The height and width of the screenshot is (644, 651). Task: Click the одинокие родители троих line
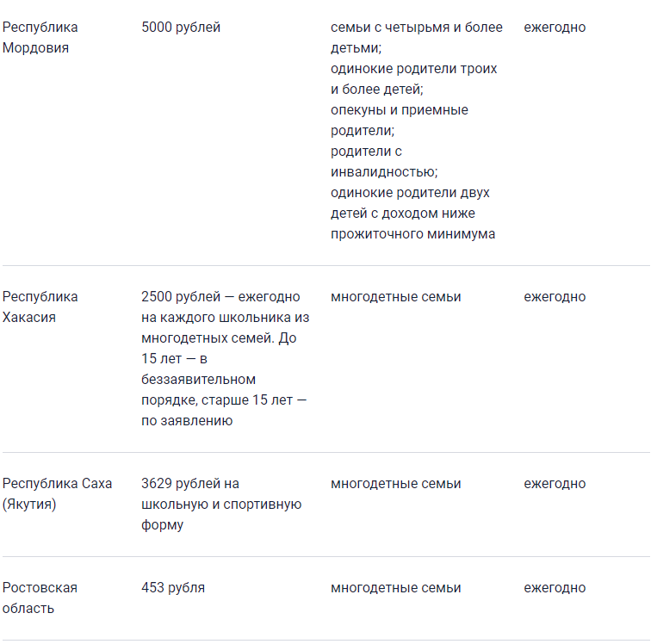click(413, 69)
